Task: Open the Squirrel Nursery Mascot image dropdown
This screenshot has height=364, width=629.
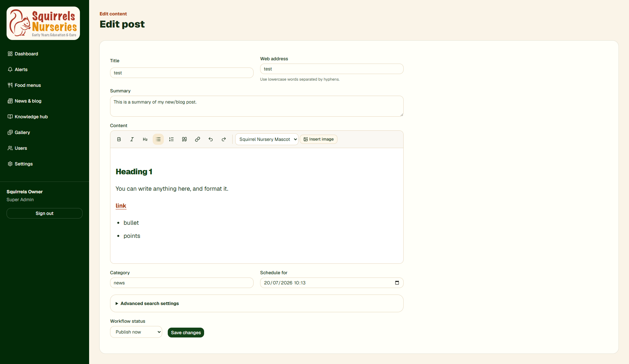Action: (x=267, y=139)
